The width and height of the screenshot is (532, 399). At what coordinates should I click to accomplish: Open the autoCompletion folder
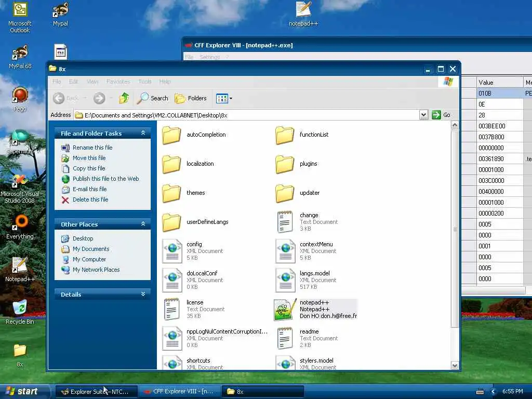[x=194, y=135]
